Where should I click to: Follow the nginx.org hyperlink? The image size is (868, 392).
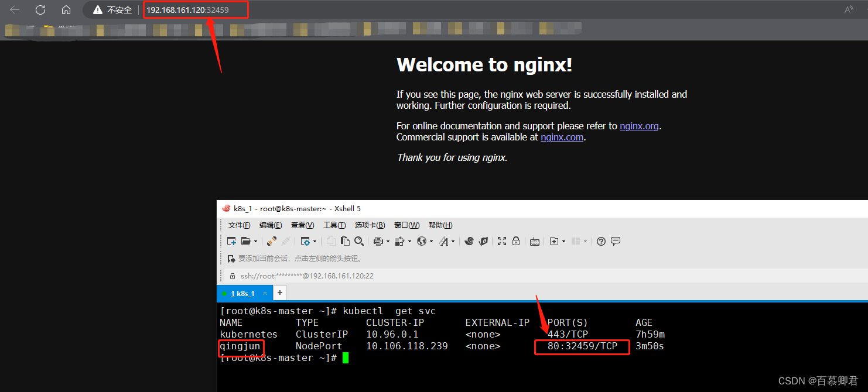tap(638, 126)
